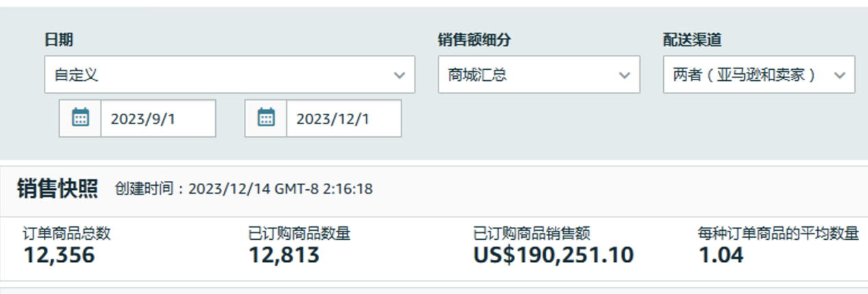The height and width of the screenshot is (294, 868).
Task: Click the 已订购商品数量 metric label
Action: [x=299, y=234]
